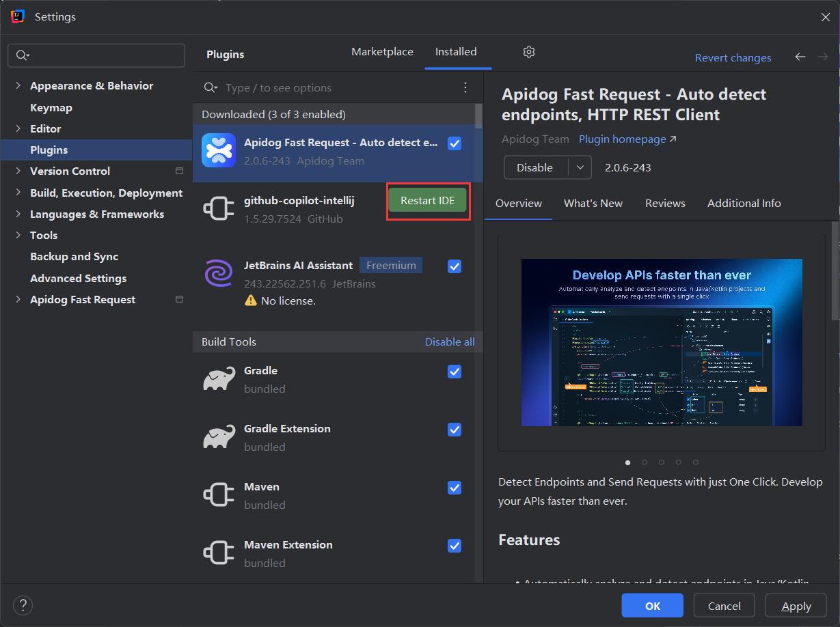Image resolution: width=840 pixels, height=627 pixels.
Task: Toggle the Maven plugin checkbox
Action: tap(455, 488)
